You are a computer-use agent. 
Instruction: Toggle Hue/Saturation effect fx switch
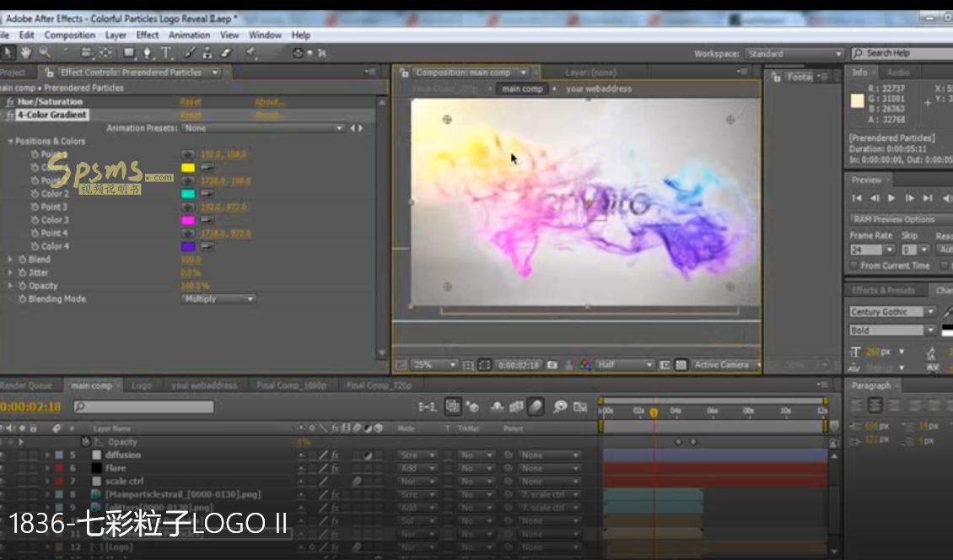tap(10, 101)
